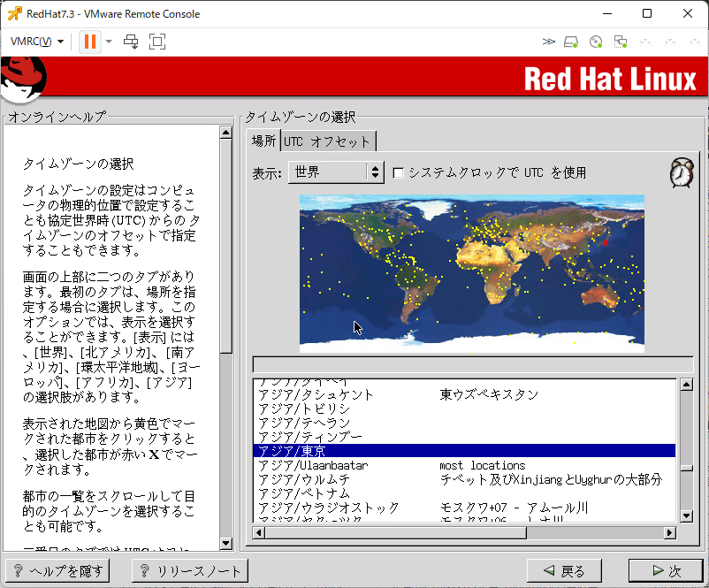Select アジア/ウラジオストック in the list
Screen dimensions: 709x588
(x=464, y=508)
